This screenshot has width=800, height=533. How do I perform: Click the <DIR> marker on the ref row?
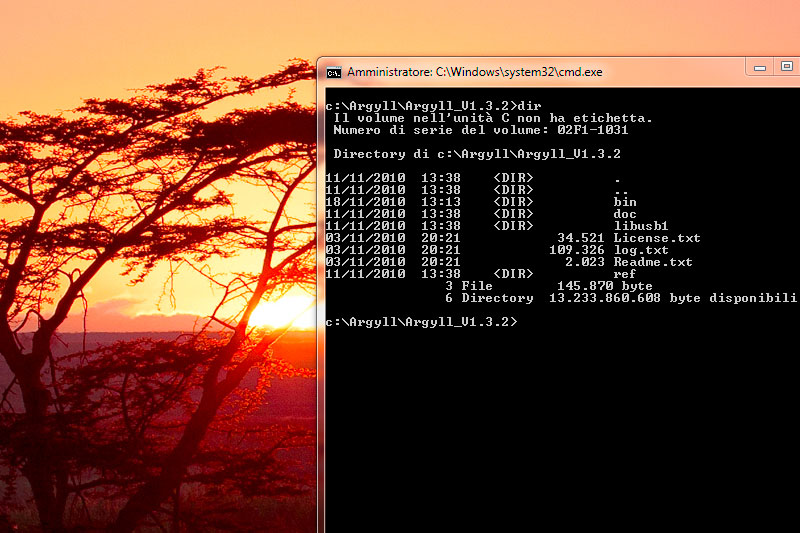coord(513,274)
